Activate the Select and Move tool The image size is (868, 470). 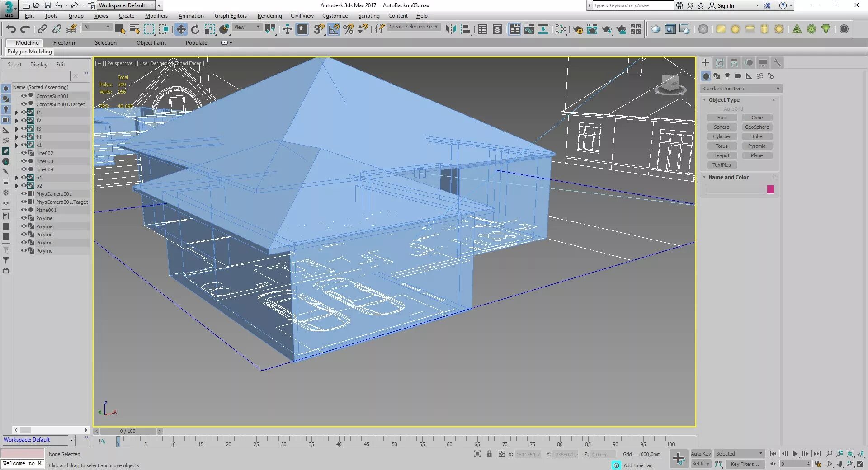coord(181,29)
